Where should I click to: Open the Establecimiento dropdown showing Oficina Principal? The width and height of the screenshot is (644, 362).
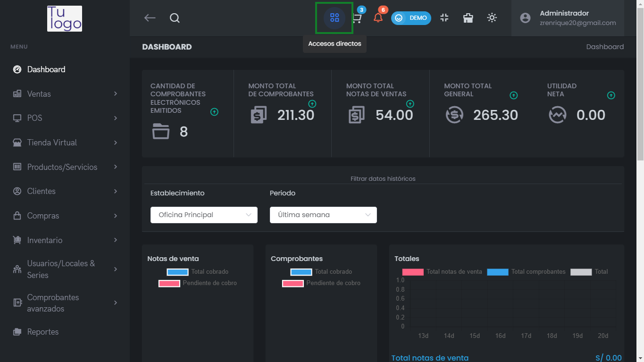[203, 215]
